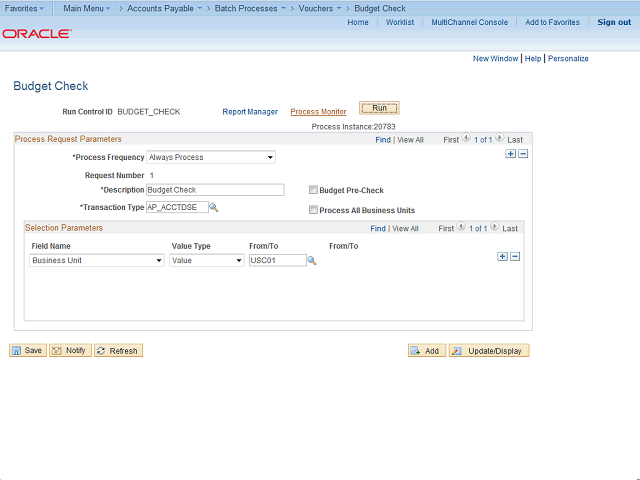Image resolution: width=640 pixels, height=480 pixels.
Task: Show next row in Process Request Parameters
Action: point(499,138)
